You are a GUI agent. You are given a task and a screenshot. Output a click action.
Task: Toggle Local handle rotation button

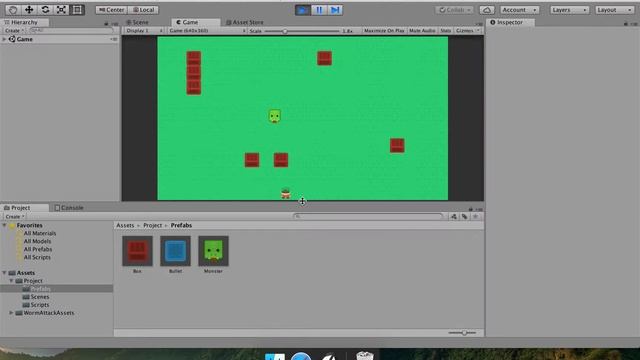143,10
